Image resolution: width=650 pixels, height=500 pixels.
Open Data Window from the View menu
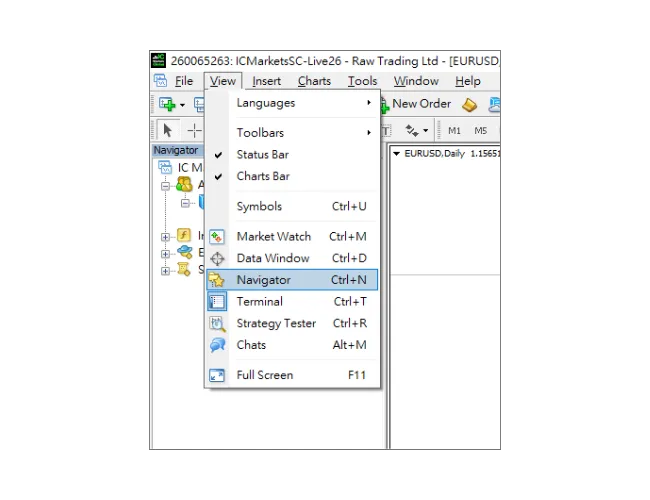(x=272, y=258)
